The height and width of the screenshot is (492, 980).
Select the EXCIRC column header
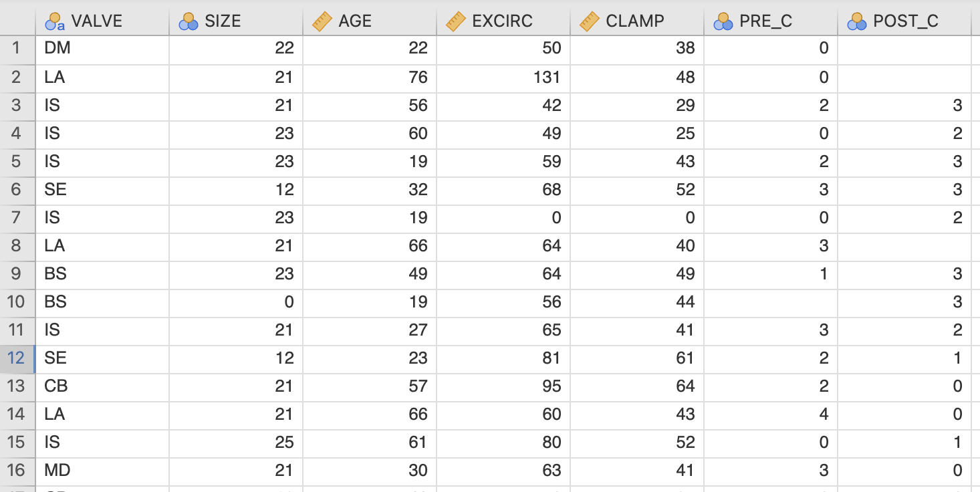coord(503,21)
